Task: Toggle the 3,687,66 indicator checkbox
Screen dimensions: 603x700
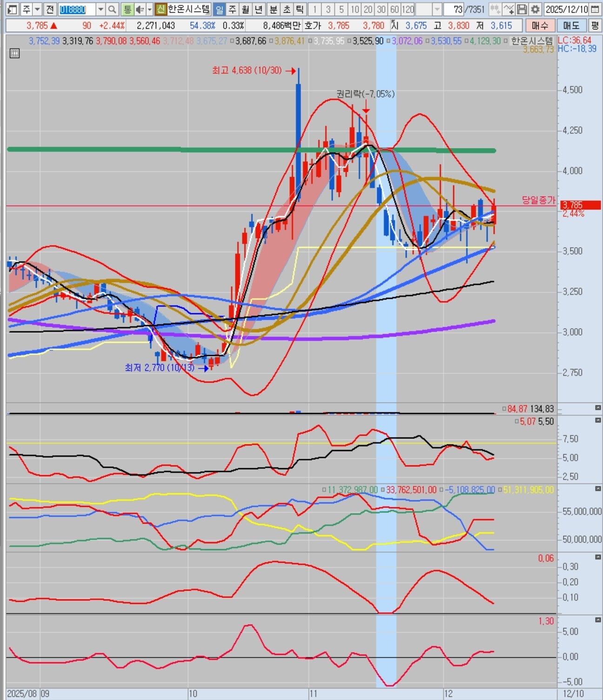Action: 232,41
